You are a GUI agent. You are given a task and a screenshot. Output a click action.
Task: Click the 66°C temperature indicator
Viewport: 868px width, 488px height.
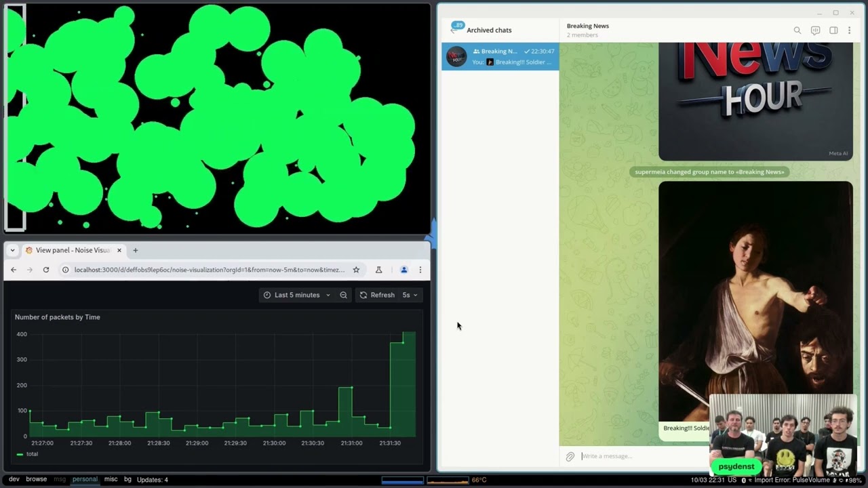click(x=479, y=480)
